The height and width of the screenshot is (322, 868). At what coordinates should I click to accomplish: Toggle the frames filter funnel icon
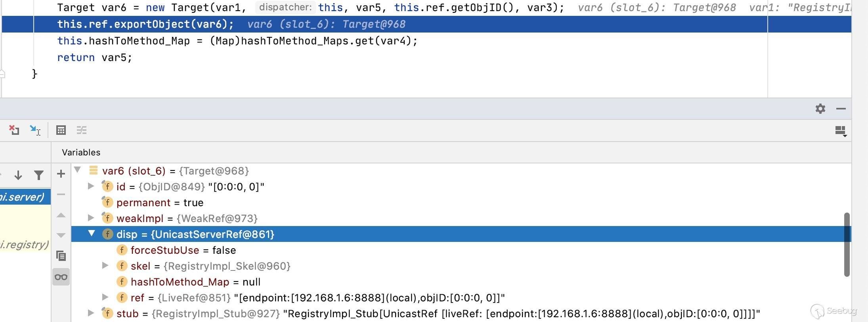pyautogui.click(x=39, y=175)
